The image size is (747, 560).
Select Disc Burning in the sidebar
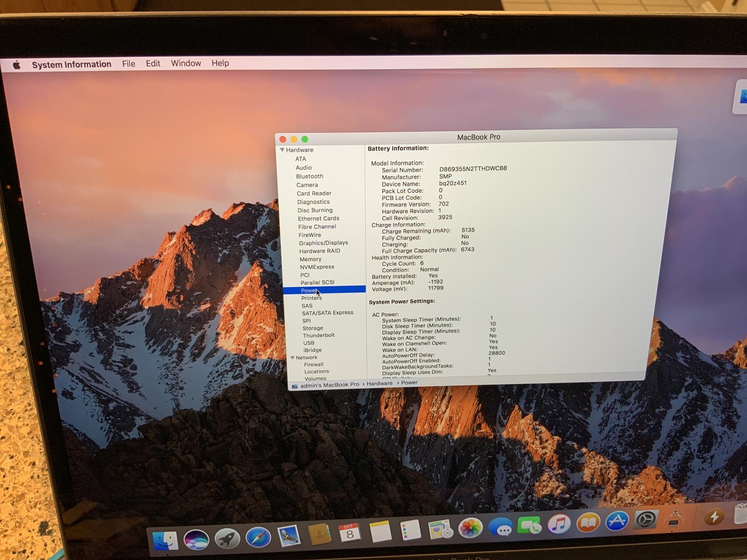pyautogui.click(x=315, y=210)
